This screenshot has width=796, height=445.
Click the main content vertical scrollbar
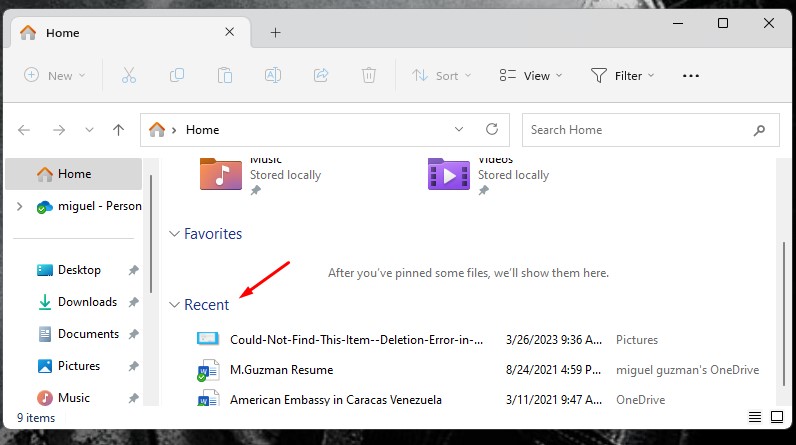[x=783, y=314]
